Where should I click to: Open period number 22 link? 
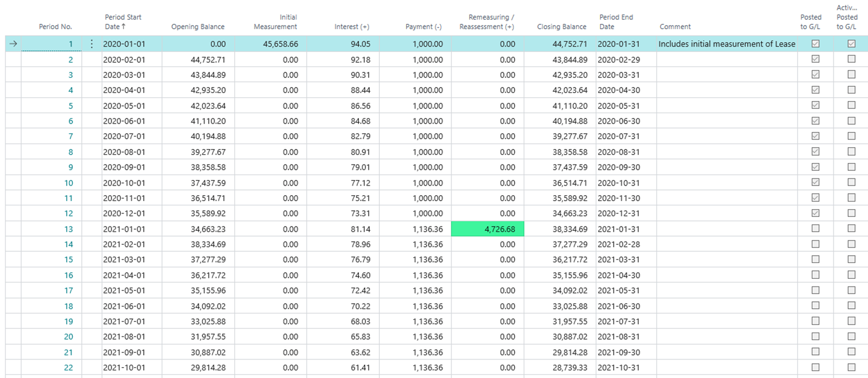68,368
